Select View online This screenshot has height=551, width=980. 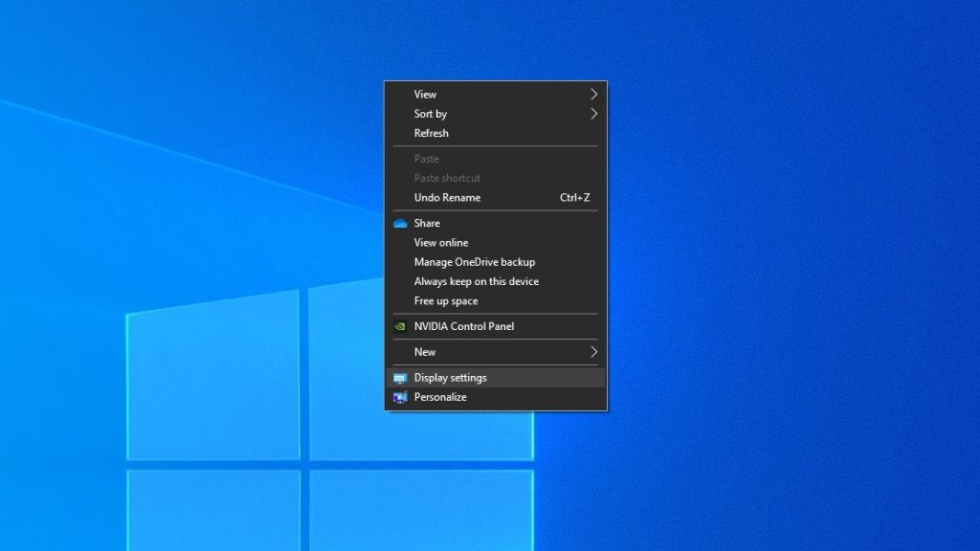(x=495, y=242)
